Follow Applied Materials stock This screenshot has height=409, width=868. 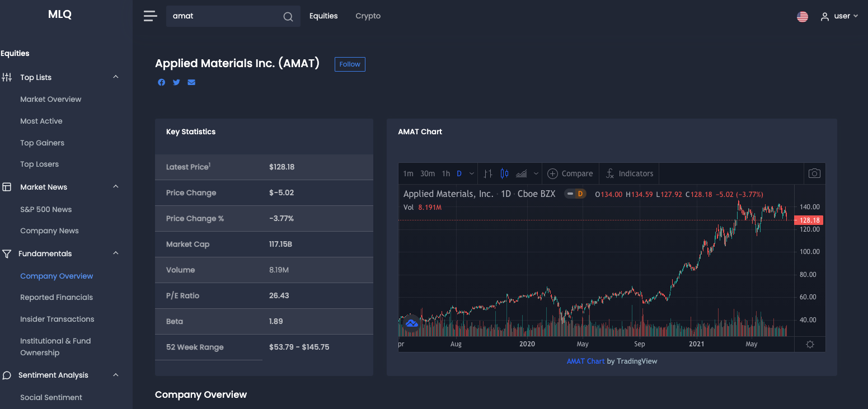tap(350, 64)
